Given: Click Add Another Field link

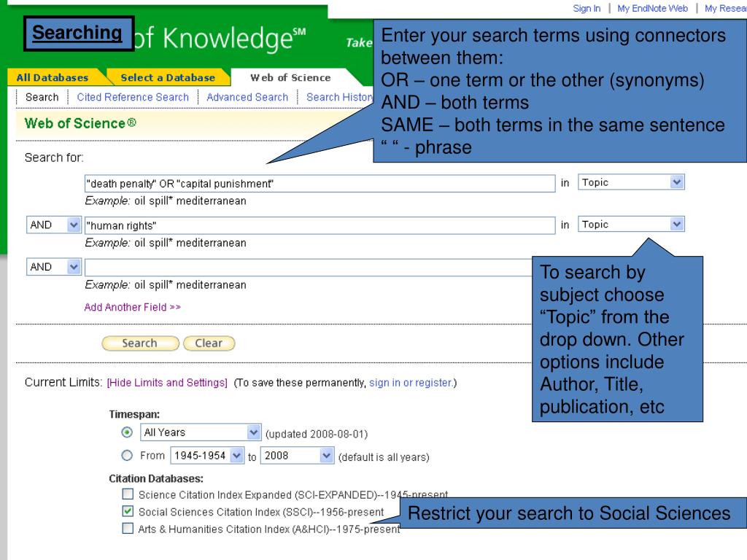Looking at the screenshot, I should pos(133,307).
